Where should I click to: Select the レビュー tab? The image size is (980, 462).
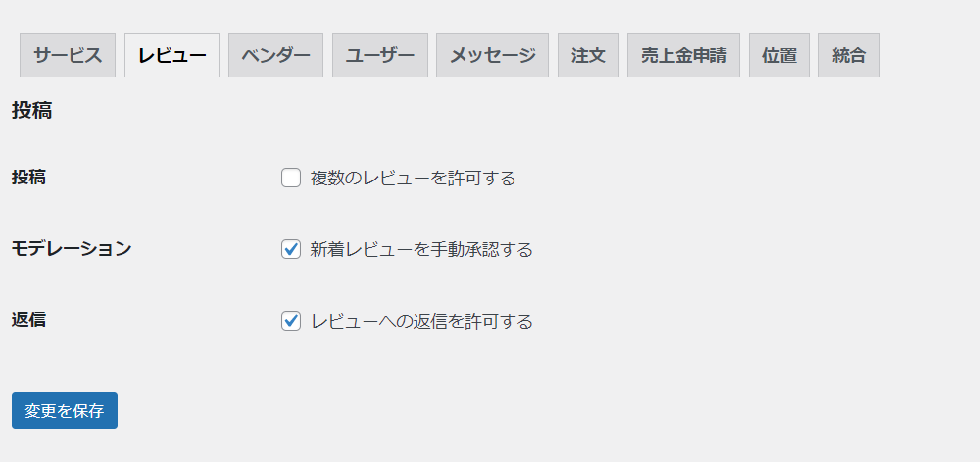pos(171,55)
